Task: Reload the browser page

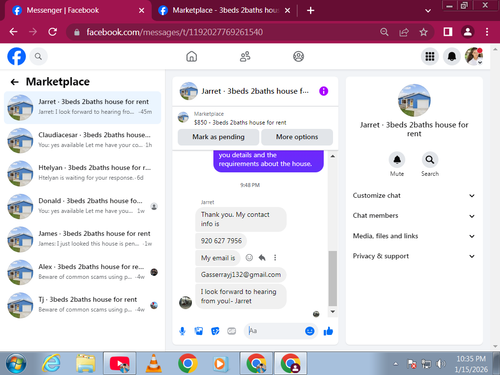Action: [x=52, y=32]
